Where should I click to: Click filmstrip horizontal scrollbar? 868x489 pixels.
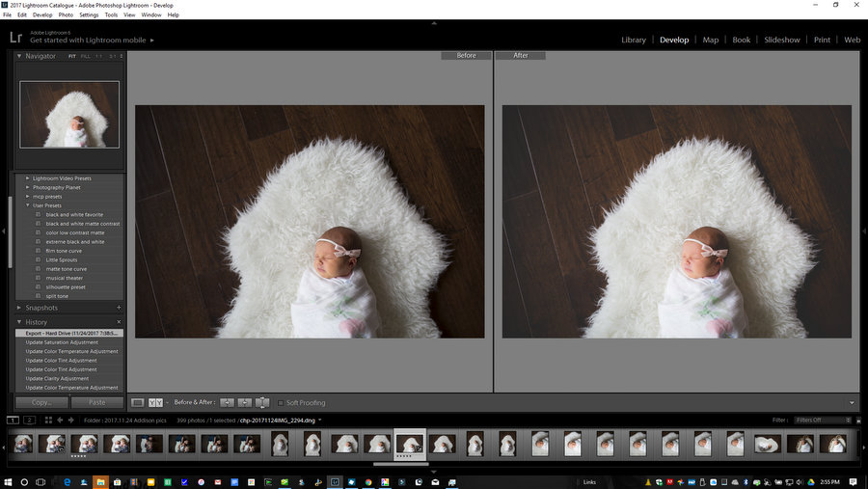pyautogui.click(x=401, y=464)
